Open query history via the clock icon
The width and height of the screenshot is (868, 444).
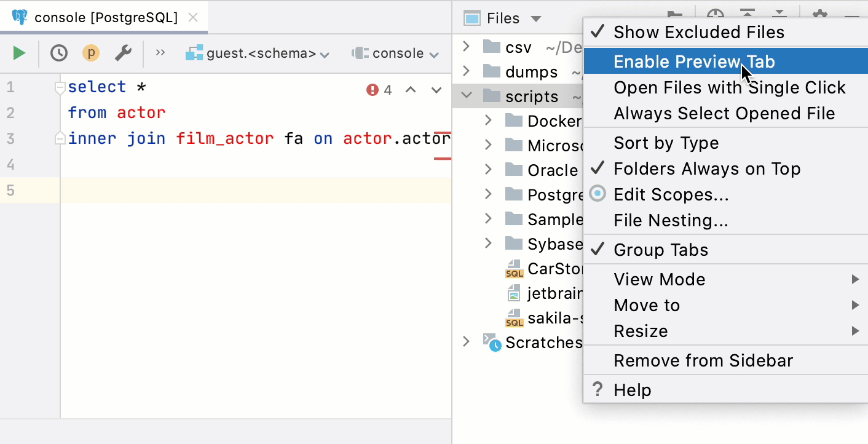[x=59, y=54]
